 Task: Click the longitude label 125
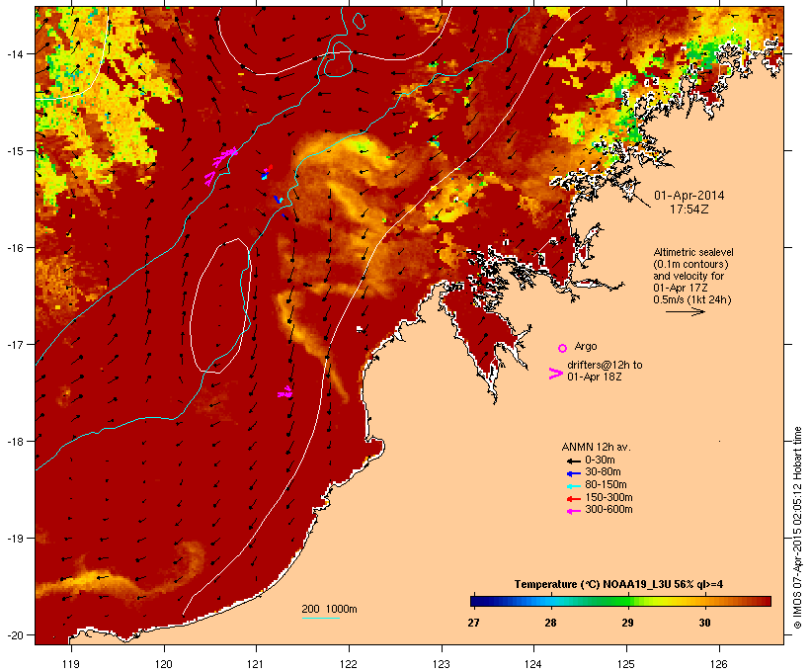point(626,664)
